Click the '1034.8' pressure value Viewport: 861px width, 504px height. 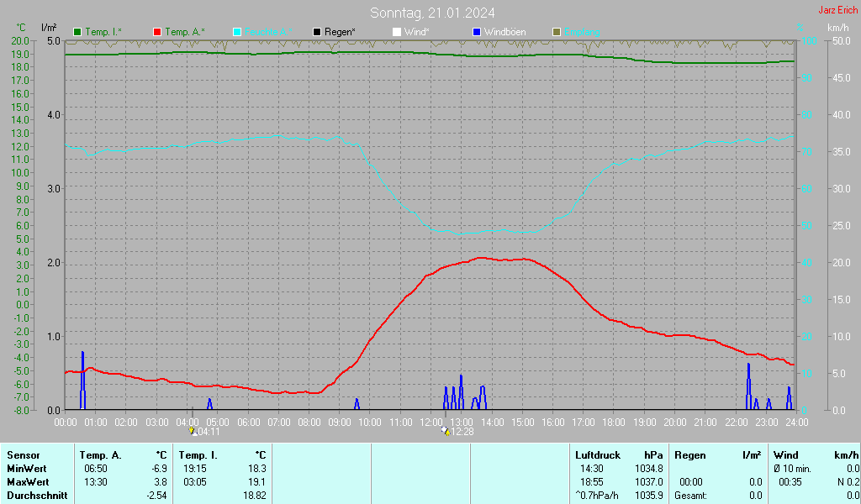(649, 469)
